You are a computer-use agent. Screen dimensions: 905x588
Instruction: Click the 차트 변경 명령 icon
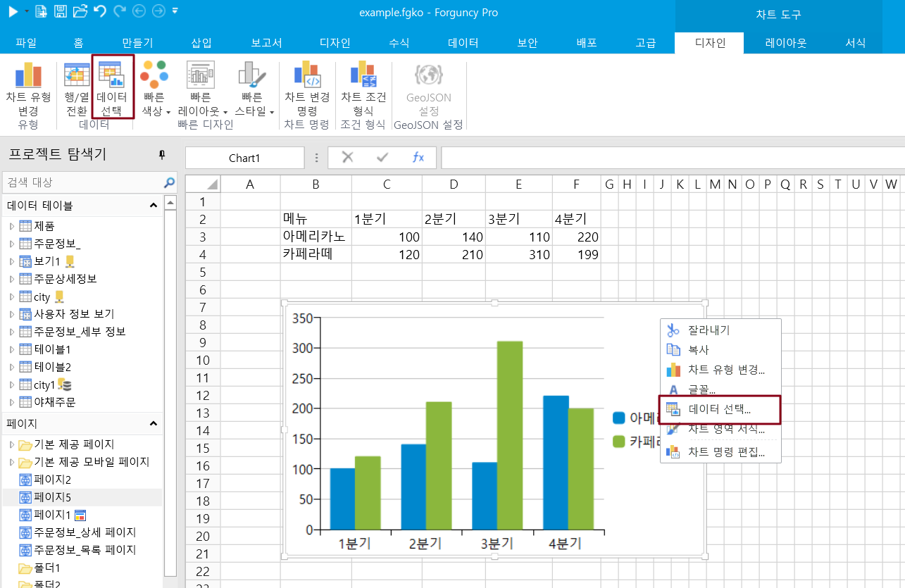(307, 76)
